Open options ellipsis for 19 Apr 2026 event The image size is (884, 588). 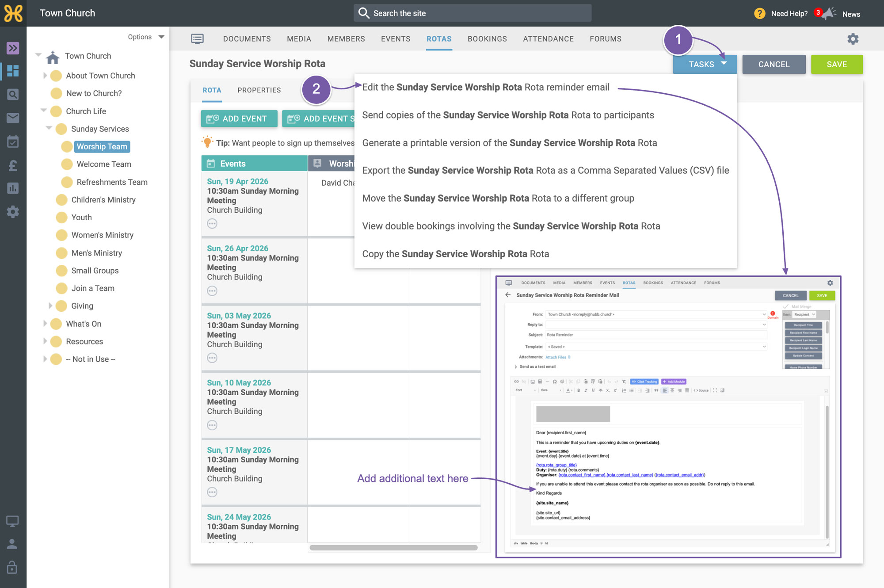point(212,224)
